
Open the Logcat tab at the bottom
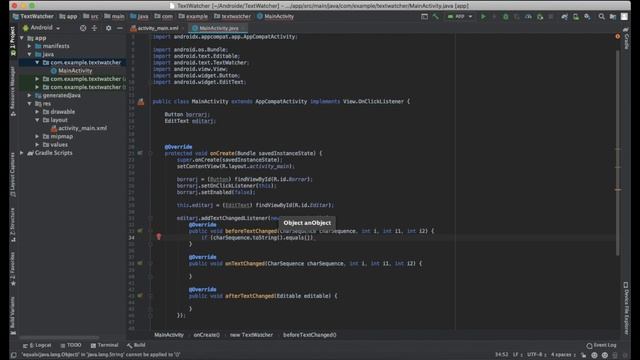(37, 345)
